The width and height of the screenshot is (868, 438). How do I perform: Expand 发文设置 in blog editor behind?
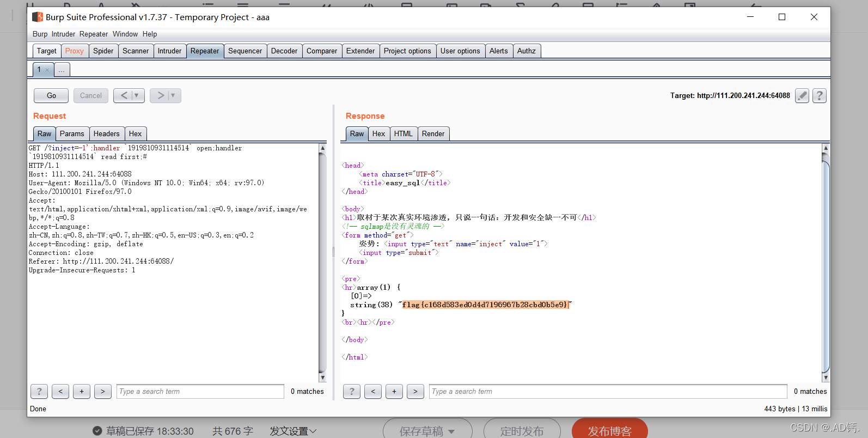(x=293, y=431)
